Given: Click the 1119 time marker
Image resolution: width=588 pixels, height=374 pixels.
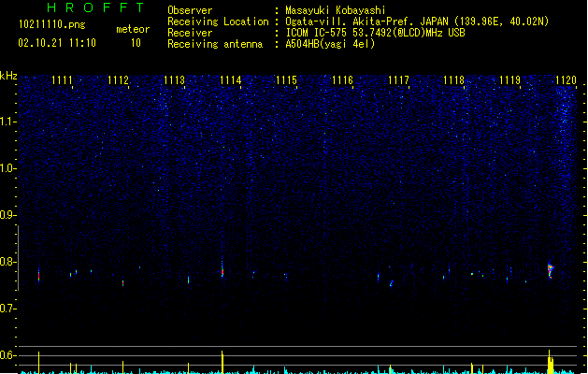Looking at the screenshot, I should (x=510, y=80).
